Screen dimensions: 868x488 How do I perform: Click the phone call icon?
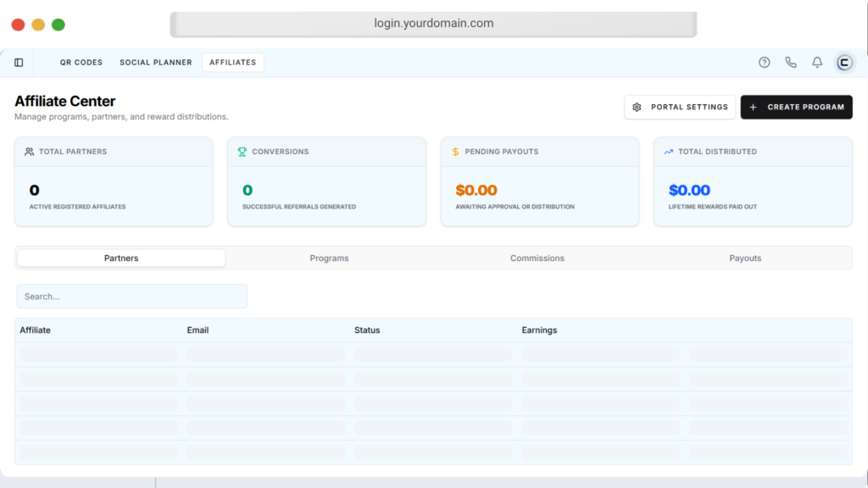(x=790, y=63)
